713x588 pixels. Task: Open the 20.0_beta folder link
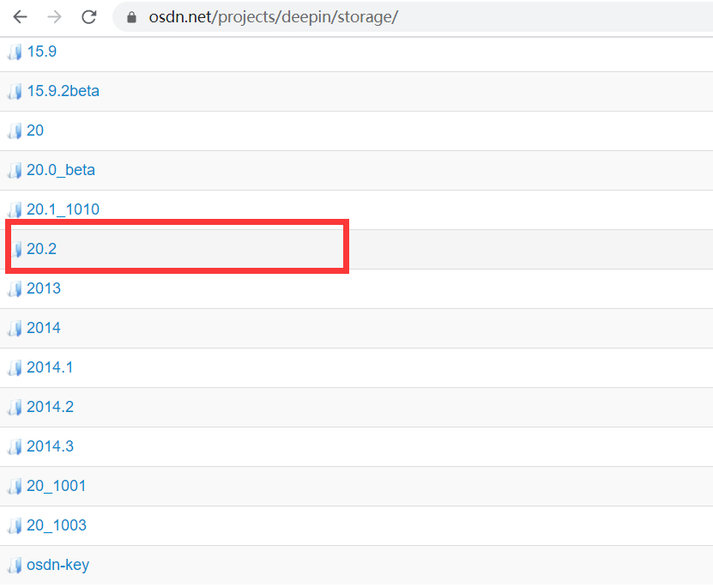pyautogui.click(x=60, y=170)
